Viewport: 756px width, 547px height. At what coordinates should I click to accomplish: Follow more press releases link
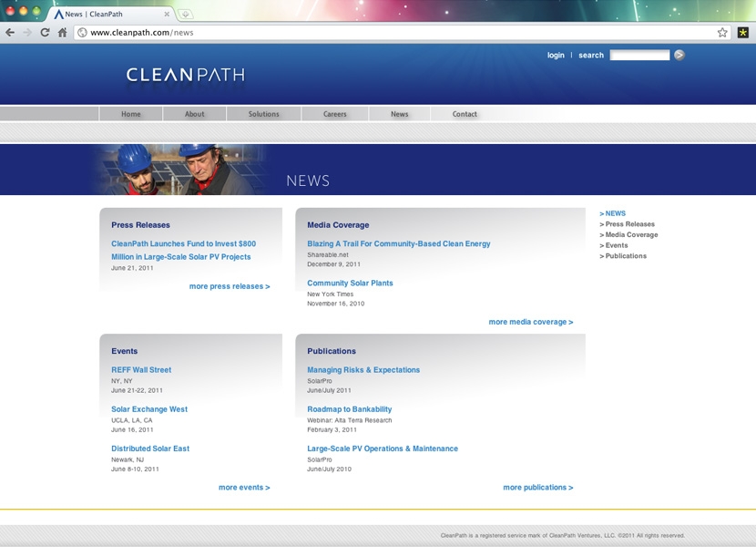pos(230,286)
